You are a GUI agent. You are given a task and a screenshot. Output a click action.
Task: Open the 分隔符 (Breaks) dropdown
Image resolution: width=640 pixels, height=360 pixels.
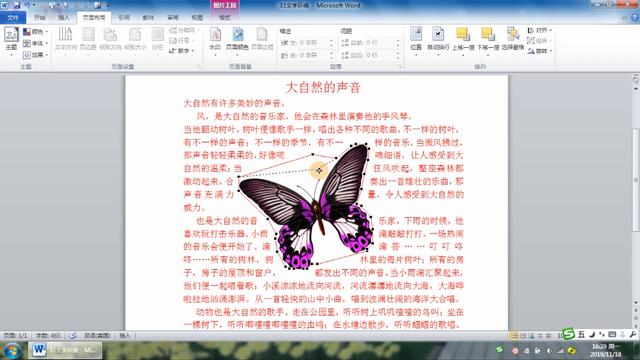184,30
